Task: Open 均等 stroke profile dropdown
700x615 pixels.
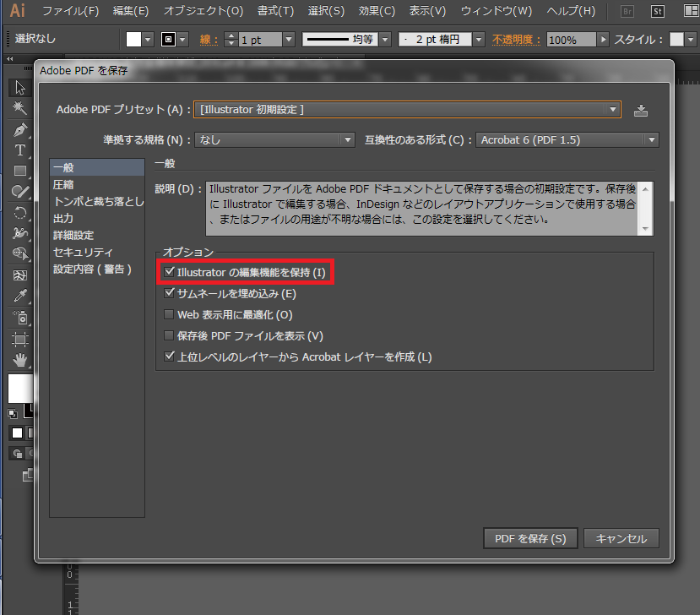Action: coord(386,40)
